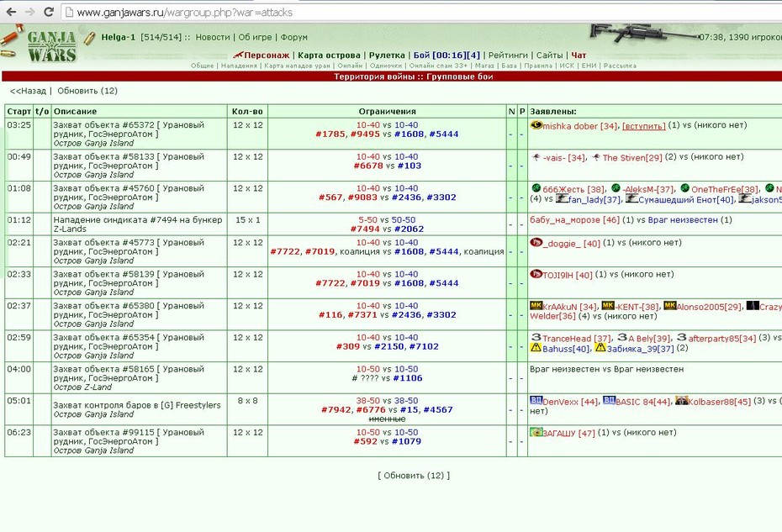The width and height of the screenshot is (782, 532).
Task: Click the syndicate icon beside afterparty85
Action: pyautogui.click(x=682, y=338)
